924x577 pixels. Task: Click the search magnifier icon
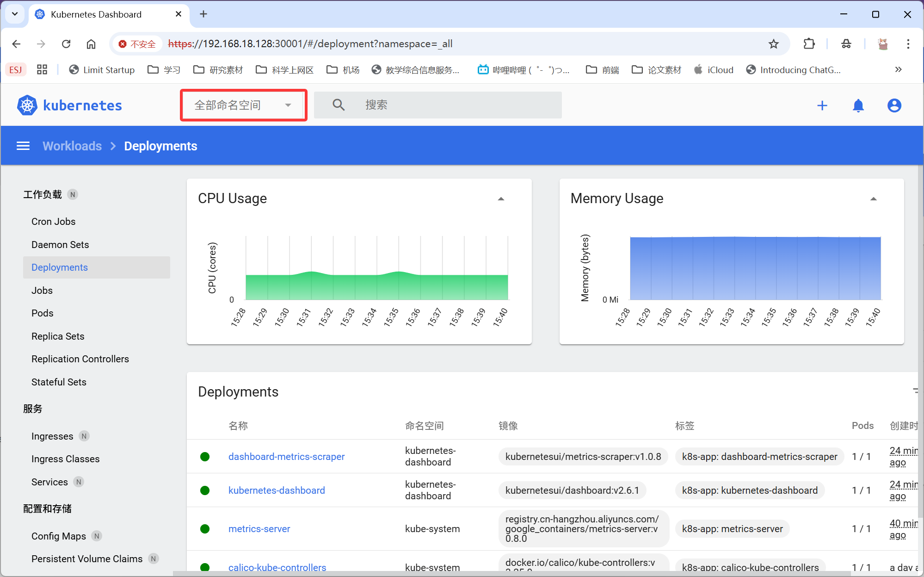click(339, 105)
